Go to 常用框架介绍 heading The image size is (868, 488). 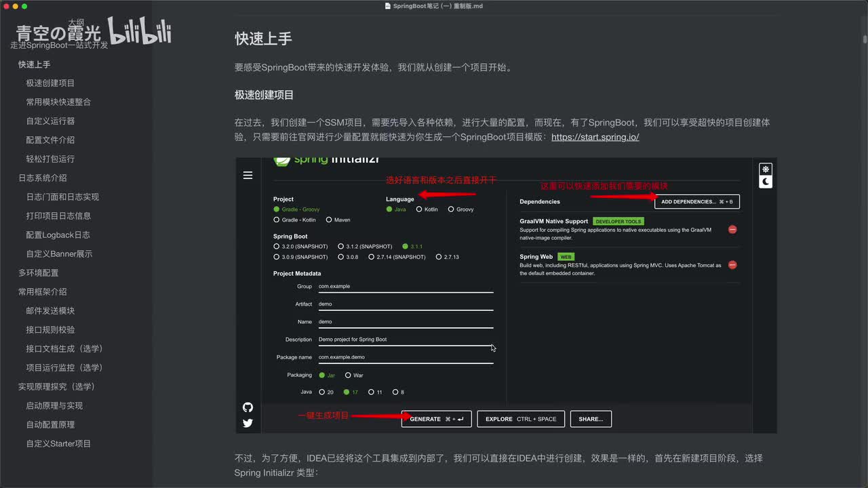(x=42, y=292)
